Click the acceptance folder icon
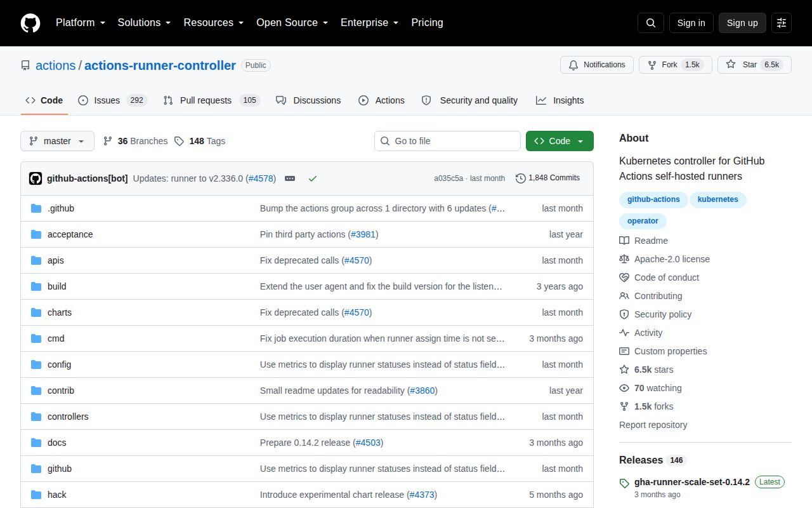Image resolution: width=812 pixels, height=508 pixels. point(36,234)
